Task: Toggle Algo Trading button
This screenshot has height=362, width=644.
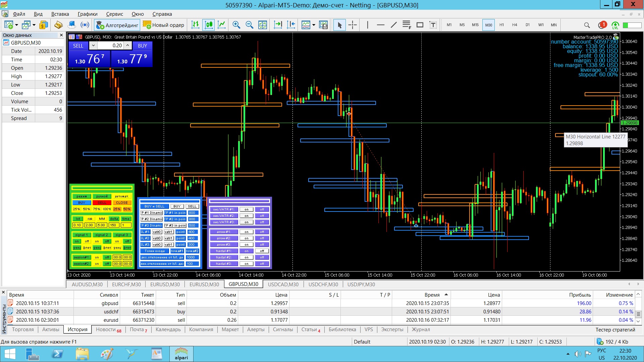Action: [117, 25]
